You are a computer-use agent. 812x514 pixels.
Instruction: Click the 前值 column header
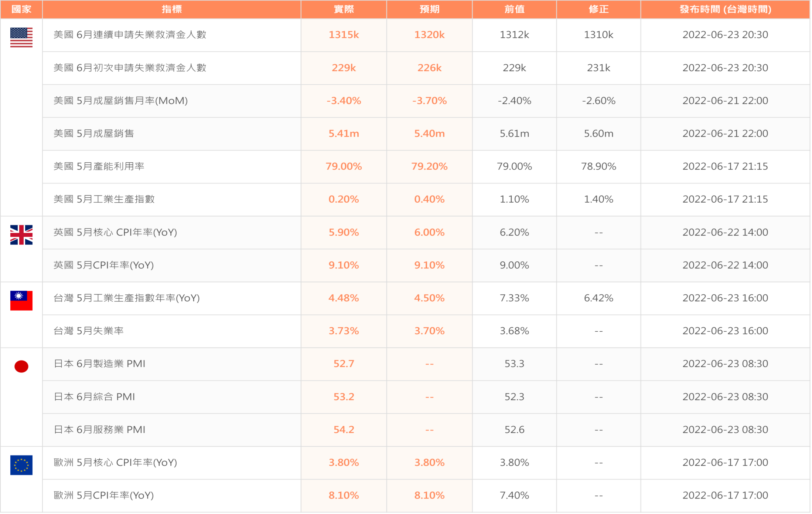pyautogui.click(x=514, y=9)
